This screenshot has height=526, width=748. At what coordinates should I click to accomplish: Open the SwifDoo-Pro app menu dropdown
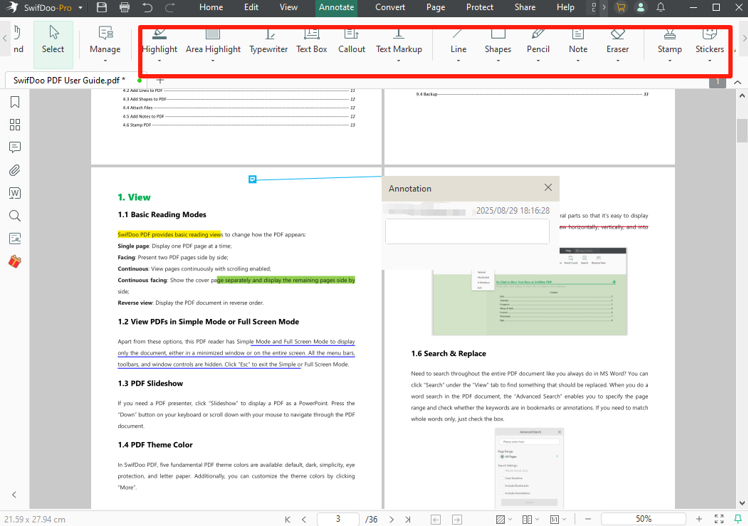pos(80,8)
